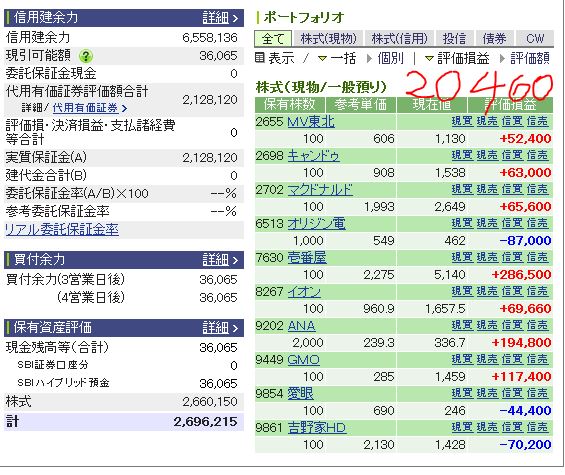Switch to the 債券 tab
The height and width of the screenshot is (475, 565).
(x=494, y=39)
